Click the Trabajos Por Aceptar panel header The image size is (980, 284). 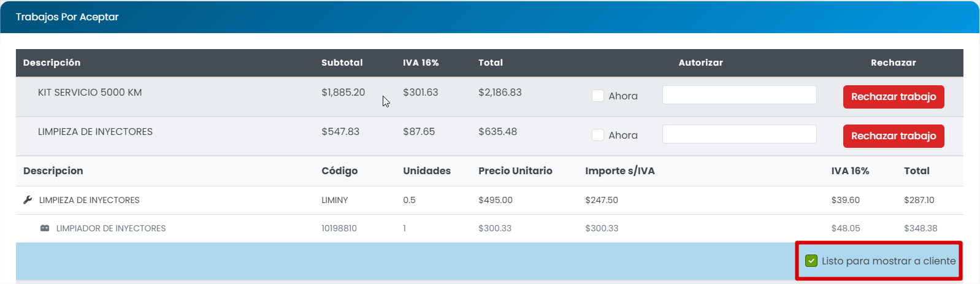coord(67,17)
